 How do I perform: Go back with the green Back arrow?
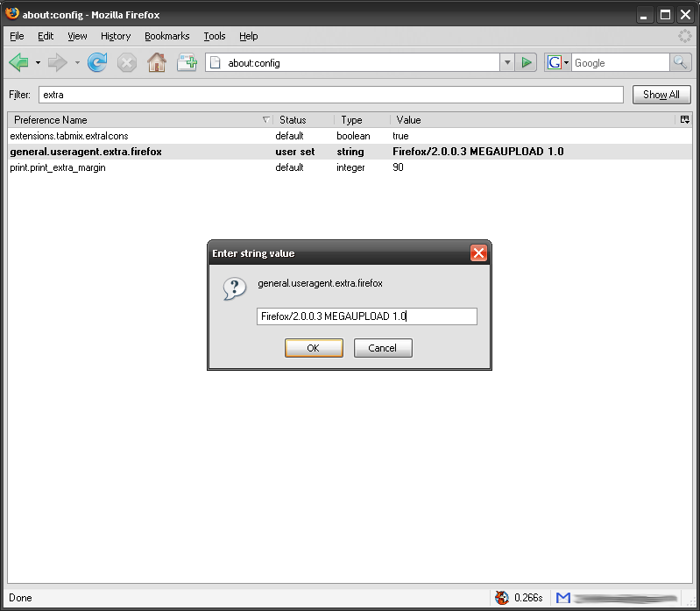[x=18, y=62]
